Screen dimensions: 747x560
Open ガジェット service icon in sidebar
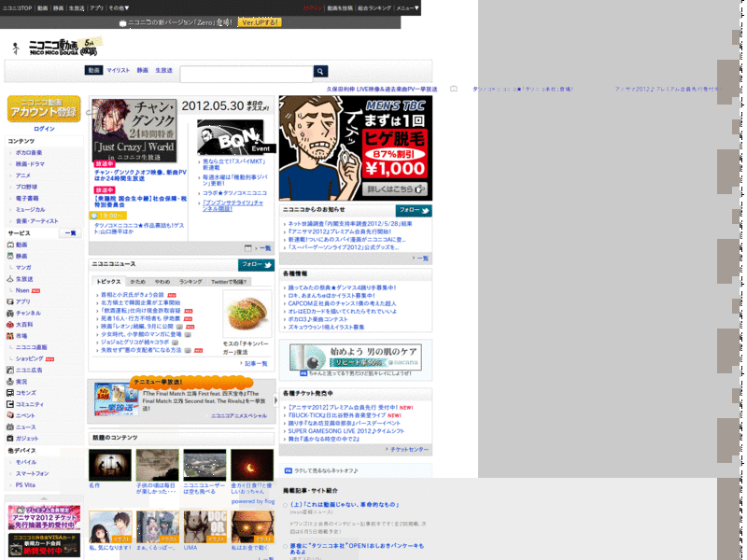(10, 439)
